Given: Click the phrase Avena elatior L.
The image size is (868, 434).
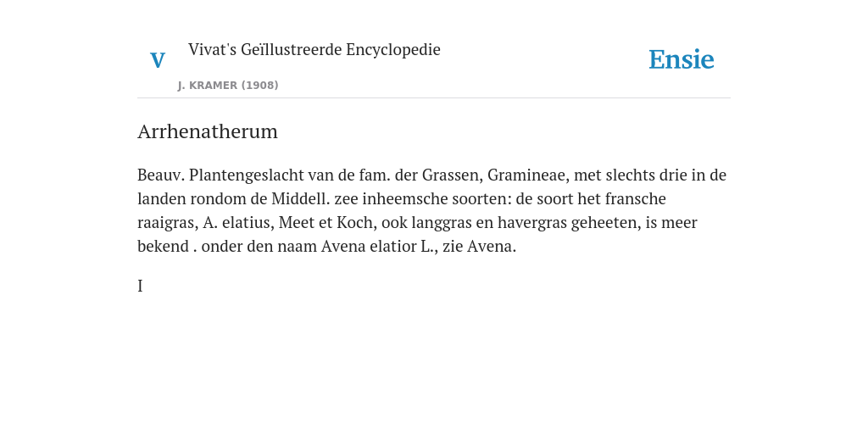Looking at the screenshot, I should click(x=376, y=247).
